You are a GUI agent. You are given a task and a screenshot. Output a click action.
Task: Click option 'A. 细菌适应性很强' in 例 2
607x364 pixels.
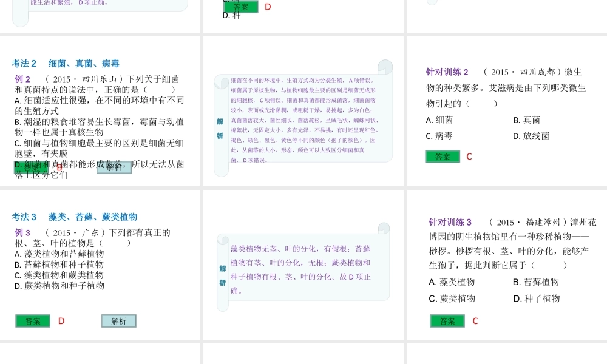point(99,106)
